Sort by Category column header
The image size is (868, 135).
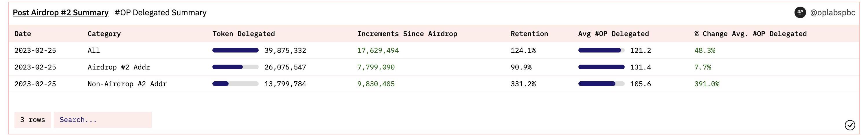click(x=104, y=33)
